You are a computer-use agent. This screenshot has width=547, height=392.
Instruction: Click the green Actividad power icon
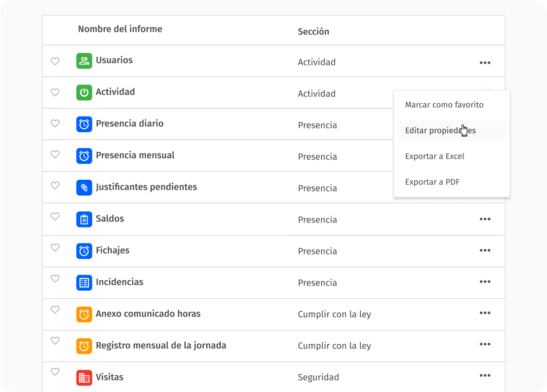tap(84, 92)
